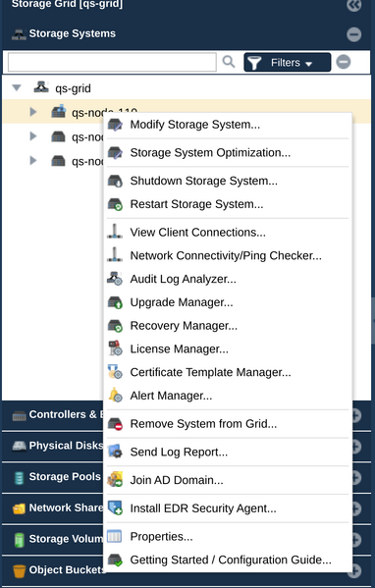This screenshot has height=588, width=375.
Task: Open Properties... menu entry
Action: point(161,537)
